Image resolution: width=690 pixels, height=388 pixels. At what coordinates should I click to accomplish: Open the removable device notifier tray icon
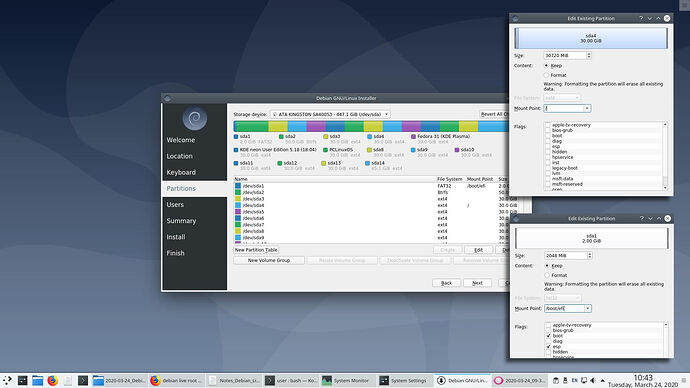(x=565, y=381)
